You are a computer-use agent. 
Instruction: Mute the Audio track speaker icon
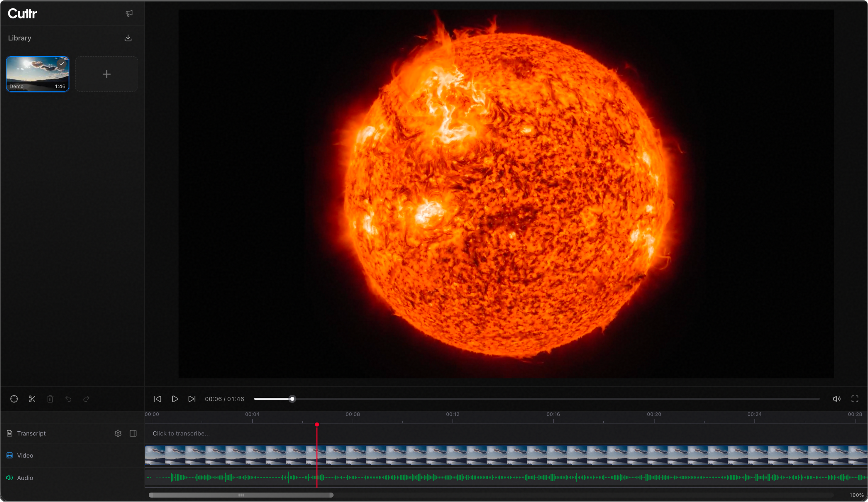10,478
